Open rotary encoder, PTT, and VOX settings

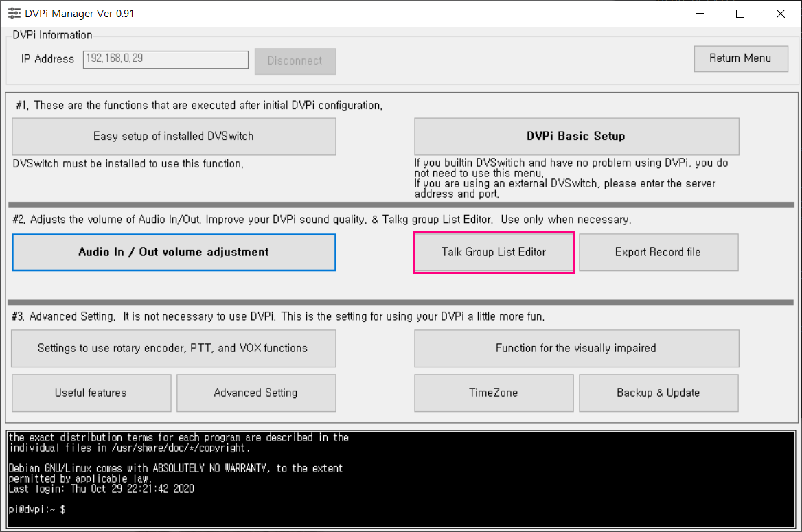point(174,348)
